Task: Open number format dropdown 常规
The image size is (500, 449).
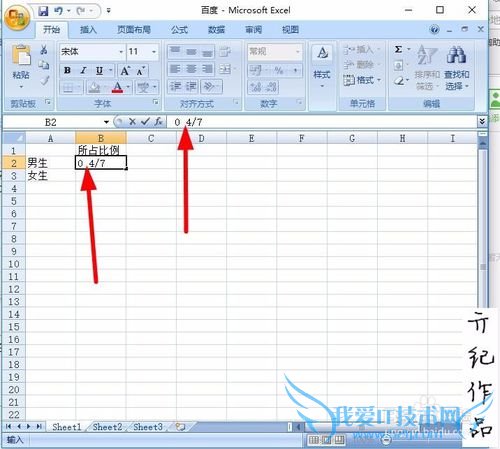Action: tap(298, 52)
